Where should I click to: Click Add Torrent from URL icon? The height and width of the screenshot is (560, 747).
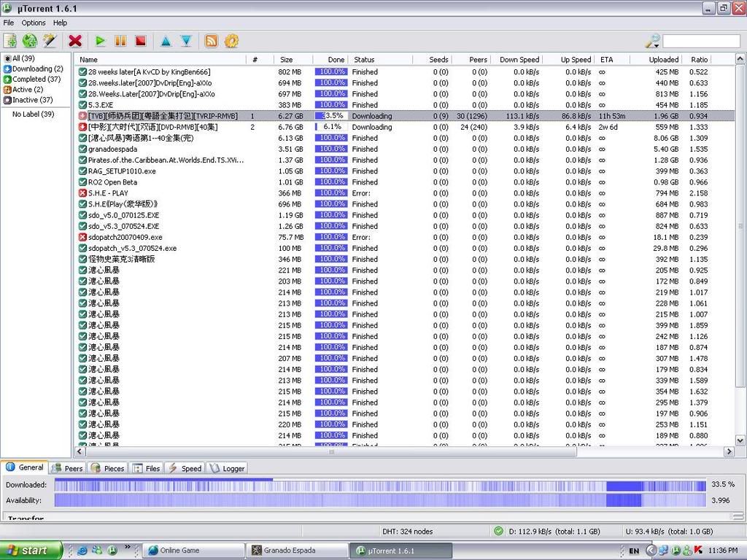click(x=30, y=41)
